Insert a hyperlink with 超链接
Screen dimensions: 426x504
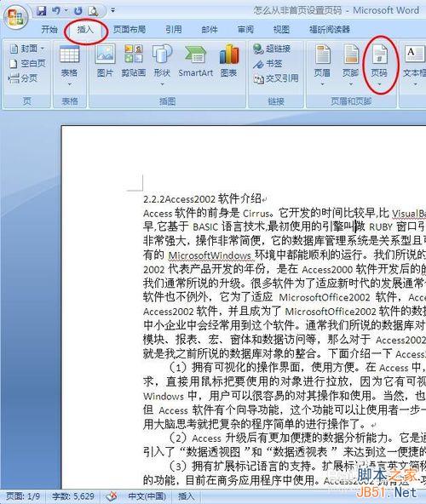coord(272,49)
